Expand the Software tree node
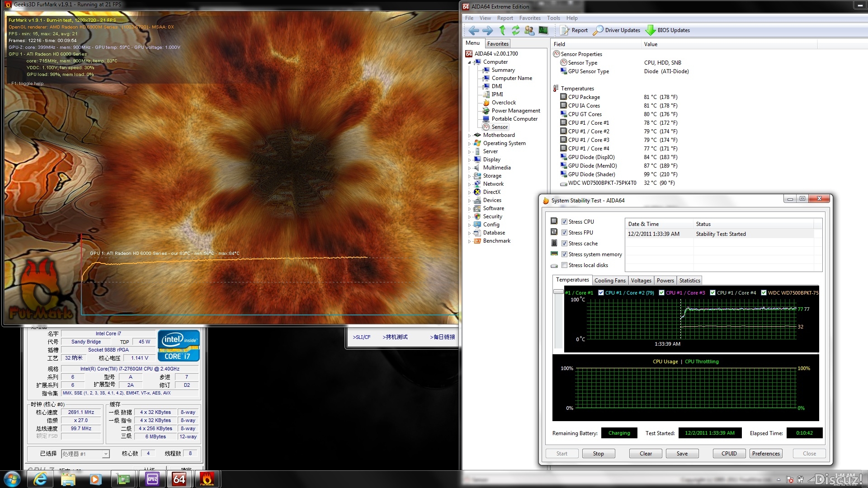The image size is (868, 488). click(469, 209)
